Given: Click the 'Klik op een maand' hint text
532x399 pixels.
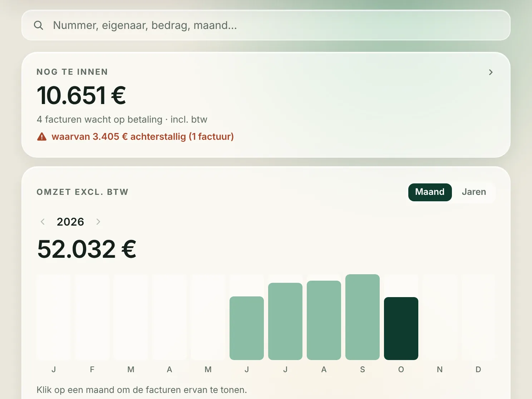Looking at the screenshot, I should click(142, 390).
